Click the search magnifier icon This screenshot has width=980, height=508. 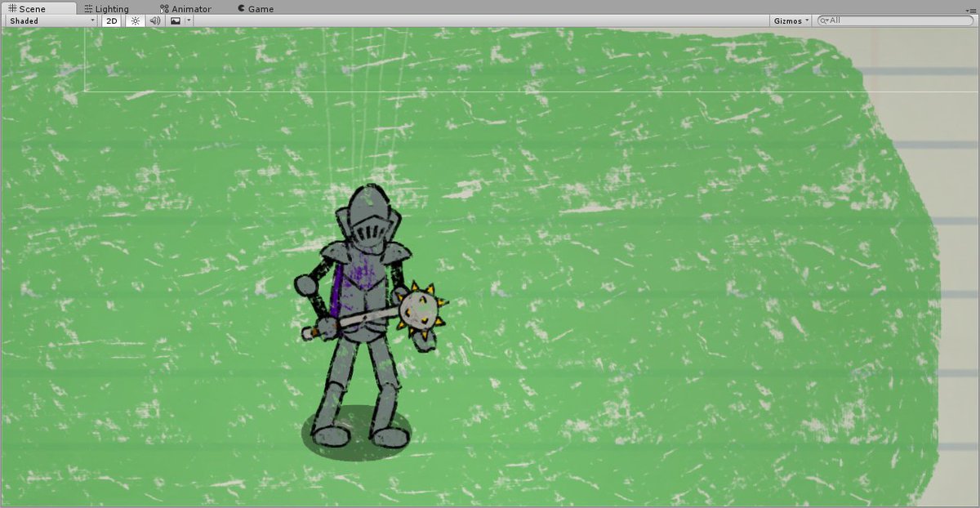pos(824,20)
